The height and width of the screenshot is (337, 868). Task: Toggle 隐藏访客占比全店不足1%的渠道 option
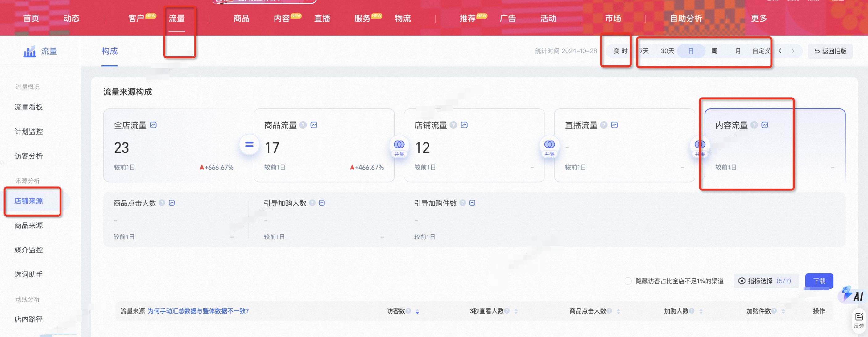[x=628, y=281]
